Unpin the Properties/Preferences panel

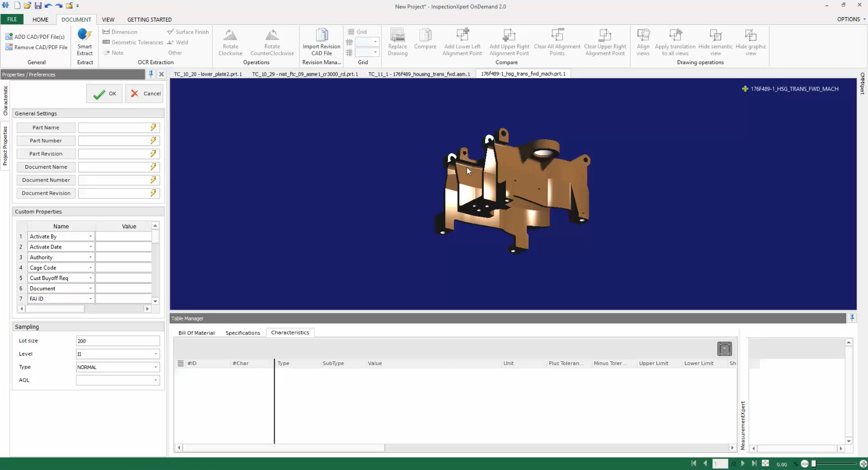[151, 74]
